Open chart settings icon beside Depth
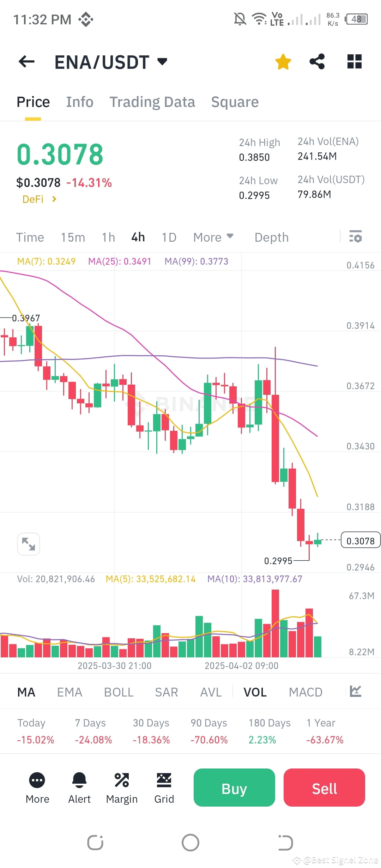 click(x=355, y=237)
